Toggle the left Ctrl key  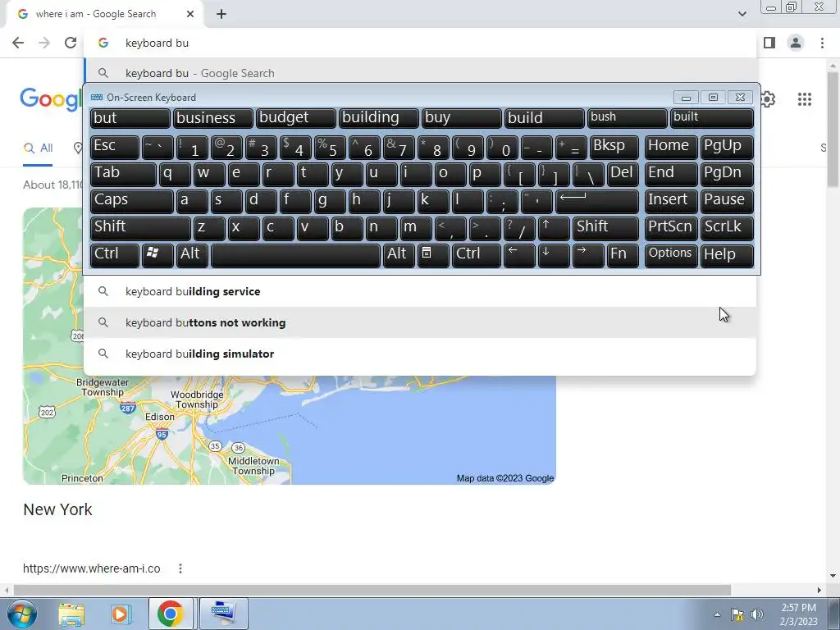(115, 255)
